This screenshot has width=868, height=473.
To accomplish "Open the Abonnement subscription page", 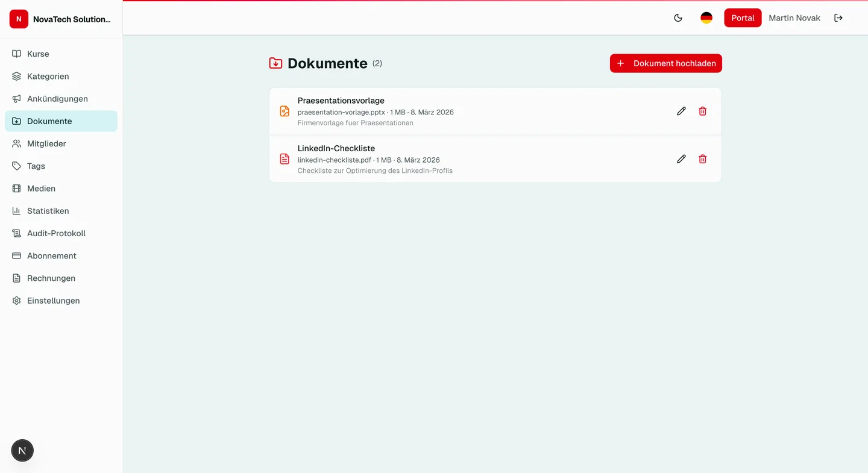I will (x=51, y=255).
